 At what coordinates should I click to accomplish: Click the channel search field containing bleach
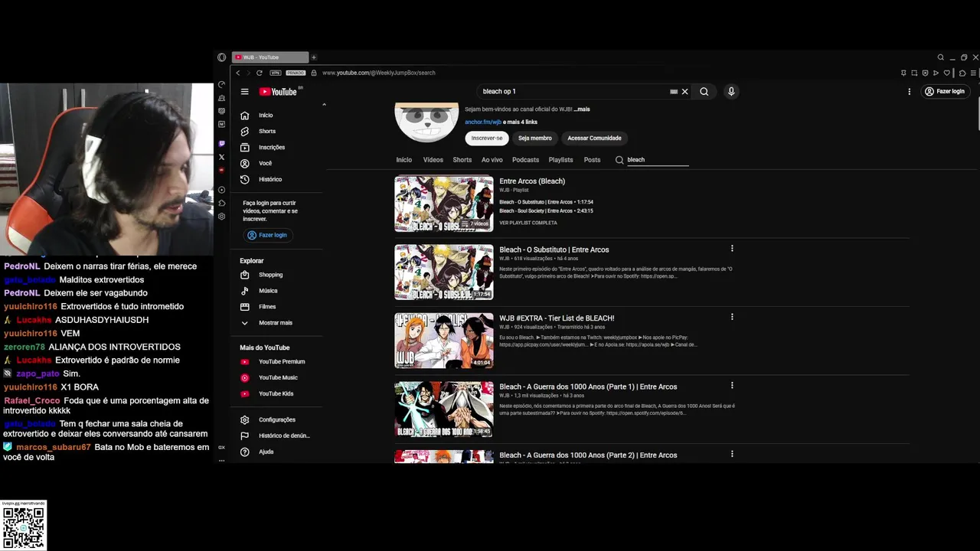click(x=657, y=160)
